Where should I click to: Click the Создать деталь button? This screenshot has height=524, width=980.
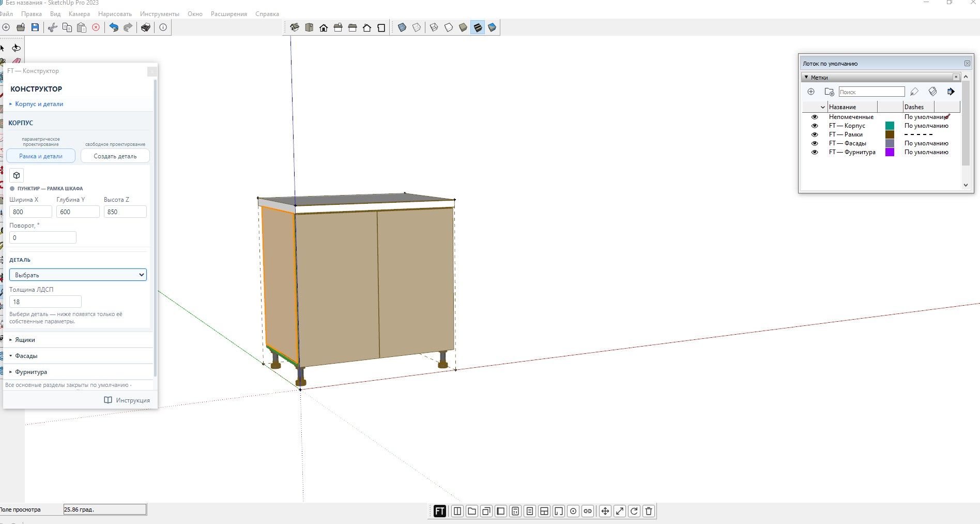(x=115, y=156)
